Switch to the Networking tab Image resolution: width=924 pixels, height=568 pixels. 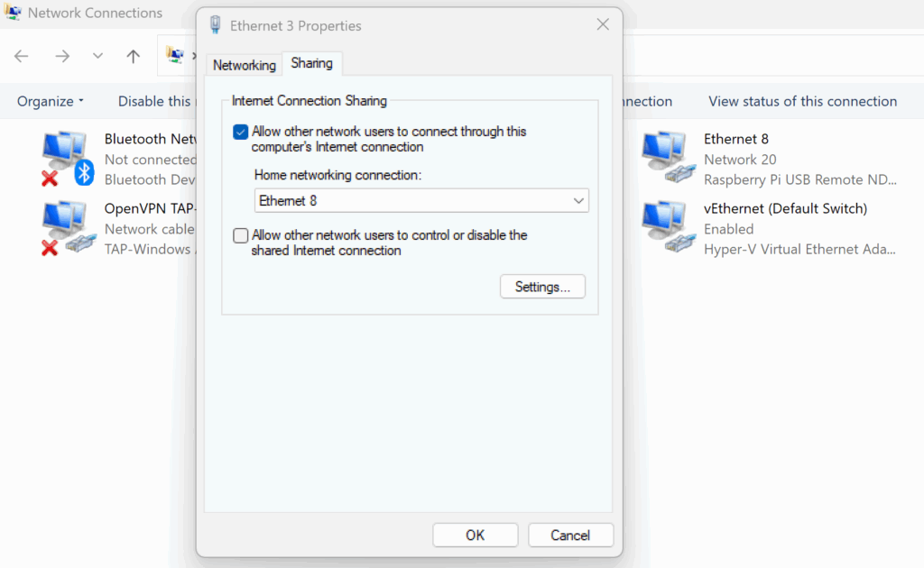(x=244, y=65)
